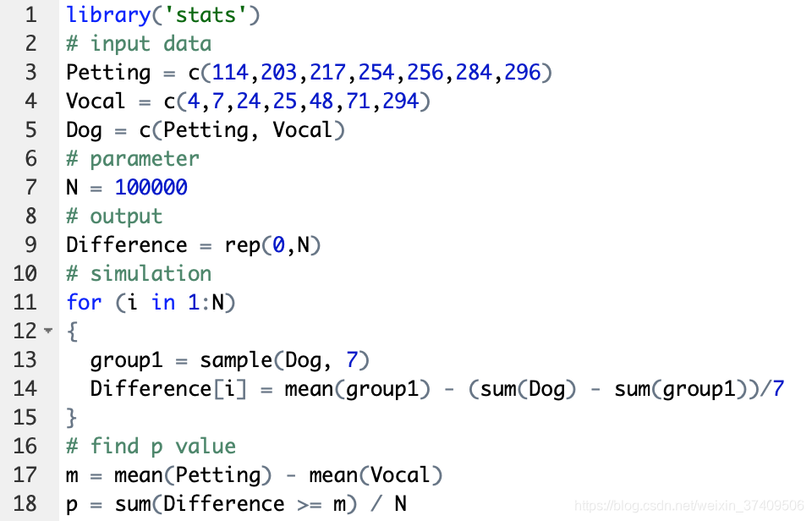Click Difference[i] on line 14
Screen dimensions: 812x521
(169, 389)
